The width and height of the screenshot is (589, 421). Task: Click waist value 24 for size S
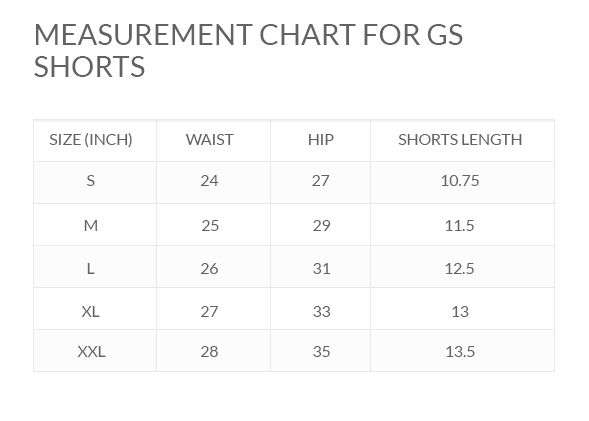pos(209,181)
